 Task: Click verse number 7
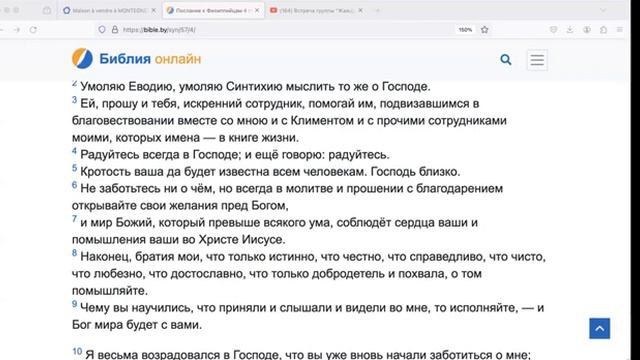74,219
